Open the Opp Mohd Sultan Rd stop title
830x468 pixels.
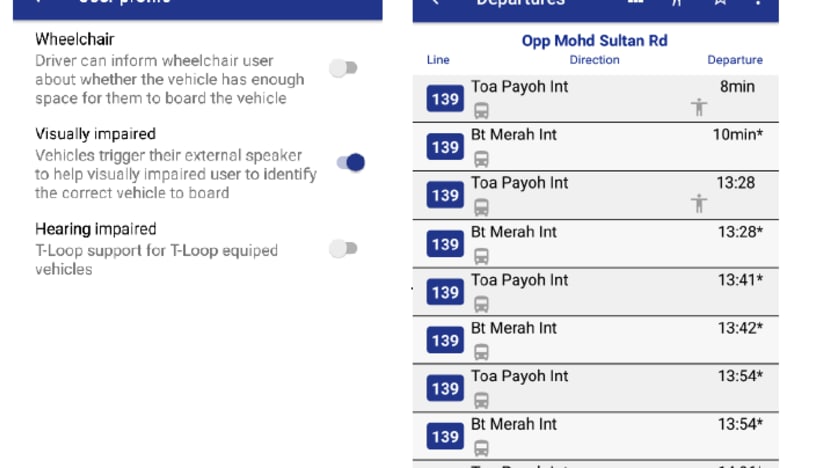tap(594, 41)
